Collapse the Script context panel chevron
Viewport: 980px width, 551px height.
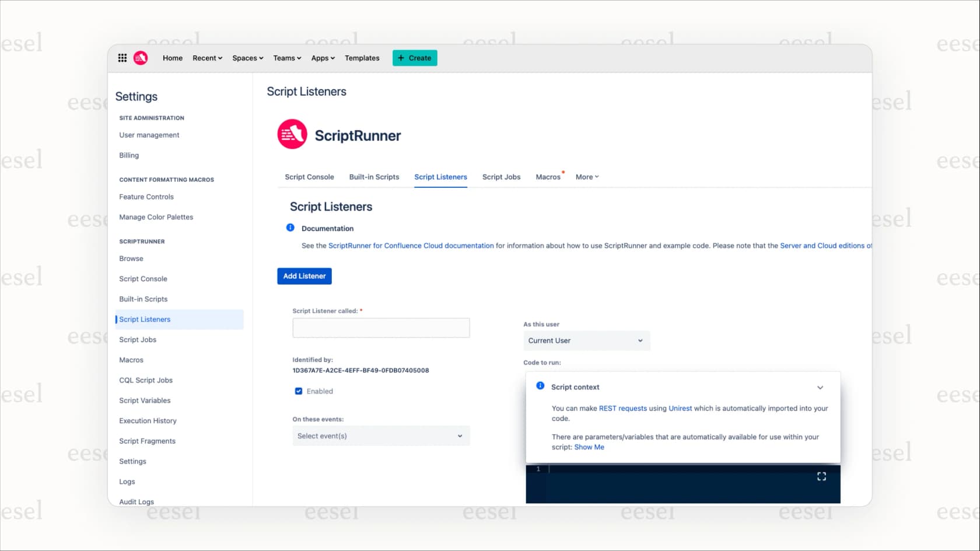click(820, 388)
